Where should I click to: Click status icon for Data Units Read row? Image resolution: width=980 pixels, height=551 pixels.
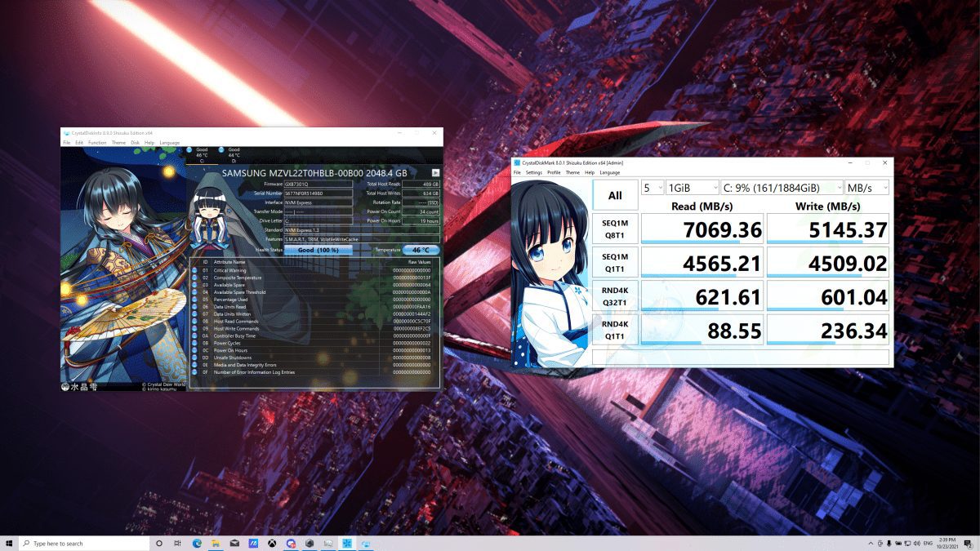click(x=194, y=307)
